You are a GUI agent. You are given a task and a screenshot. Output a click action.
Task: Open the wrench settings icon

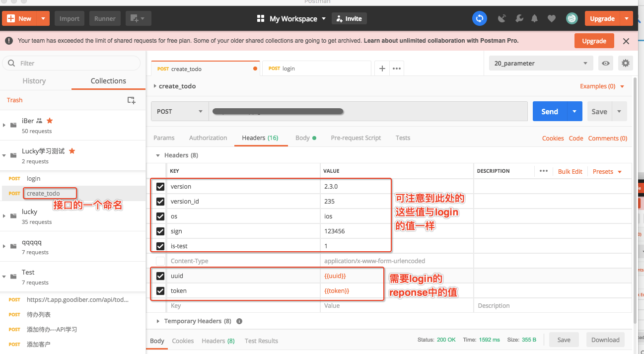point(519,19)
